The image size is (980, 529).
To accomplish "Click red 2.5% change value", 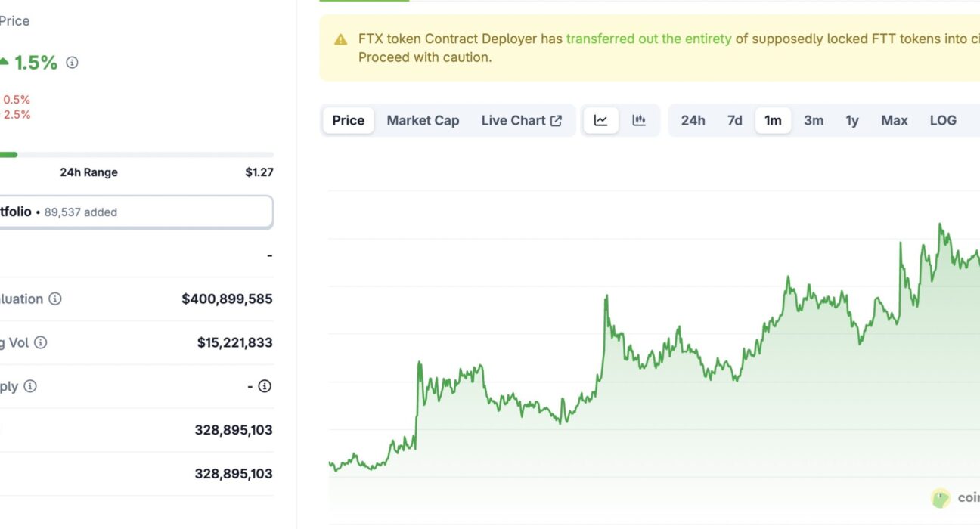I will point(17,115).
